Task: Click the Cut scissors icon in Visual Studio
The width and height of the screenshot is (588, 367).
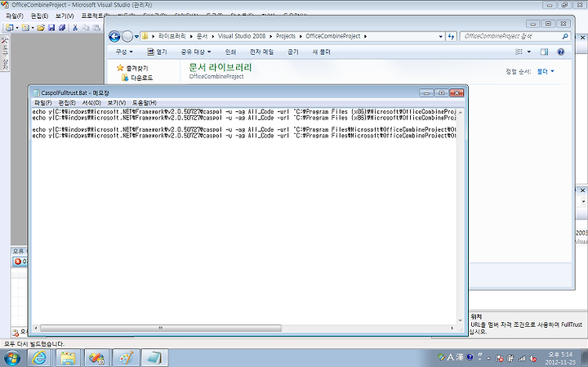Action: (75, 28)
